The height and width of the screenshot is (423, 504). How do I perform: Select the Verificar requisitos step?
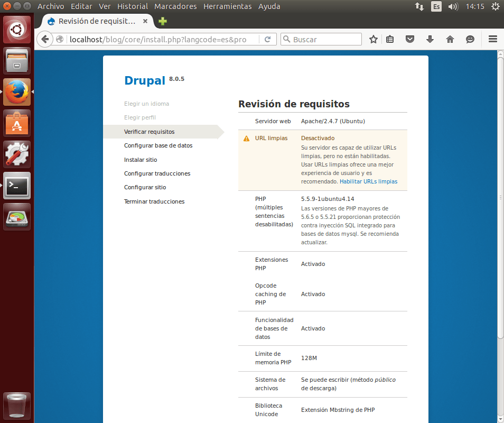[149, 132]
